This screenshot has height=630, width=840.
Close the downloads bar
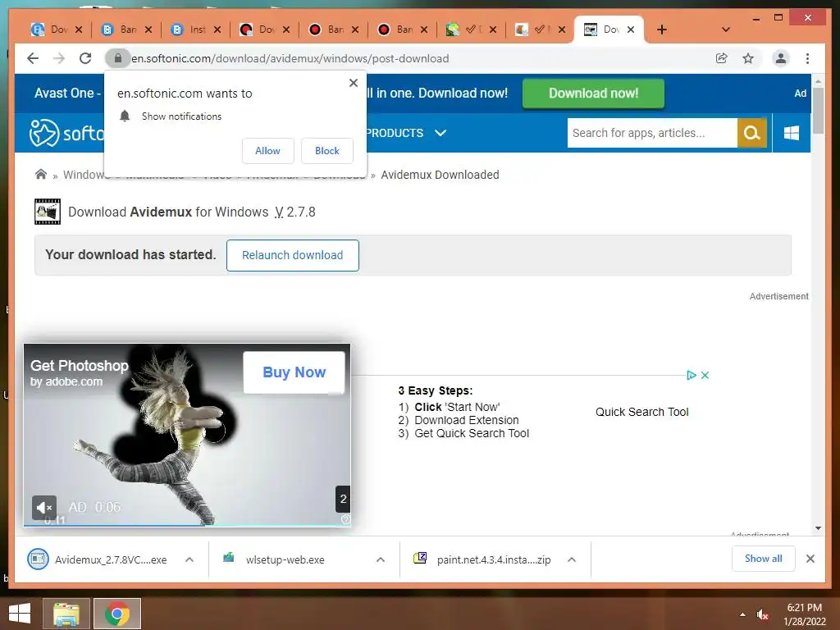click(810, 559)
